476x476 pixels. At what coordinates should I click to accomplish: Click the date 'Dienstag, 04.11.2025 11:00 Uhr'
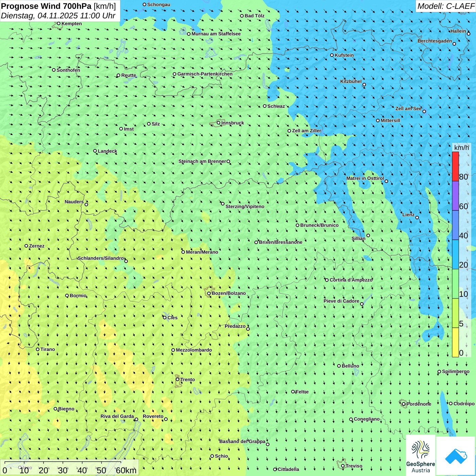pyautogui.click(x=58, y=16)
